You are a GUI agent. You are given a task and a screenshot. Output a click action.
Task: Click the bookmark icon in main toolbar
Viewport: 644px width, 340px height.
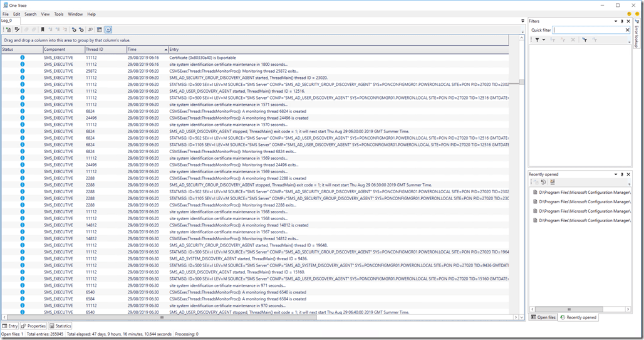[43, 29]
